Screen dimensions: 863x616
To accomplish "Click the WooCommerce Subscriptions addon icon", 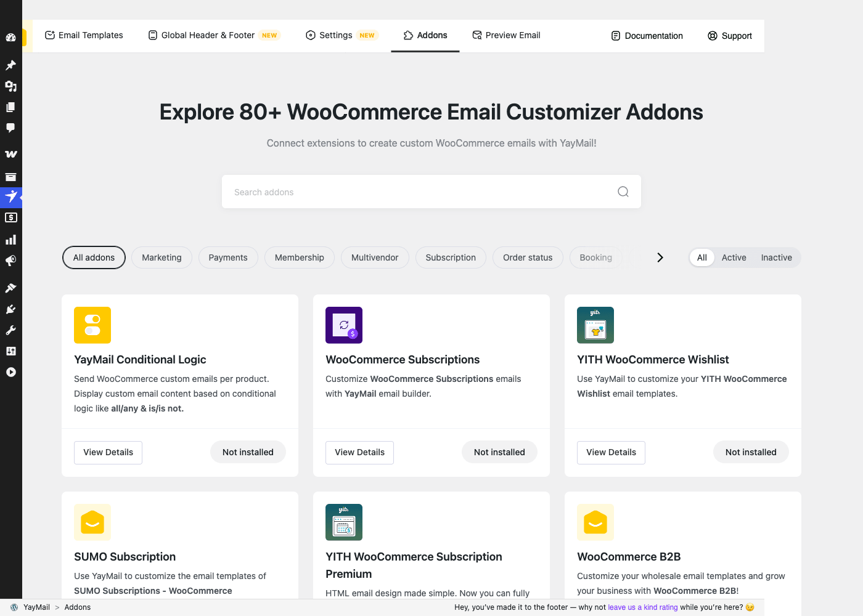I will click(344, 325).
